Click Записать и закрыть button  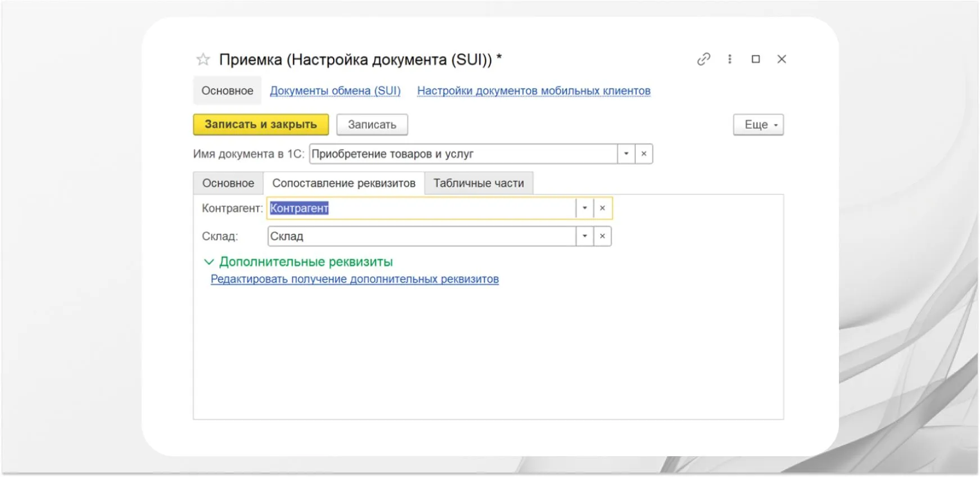(261, 125)
